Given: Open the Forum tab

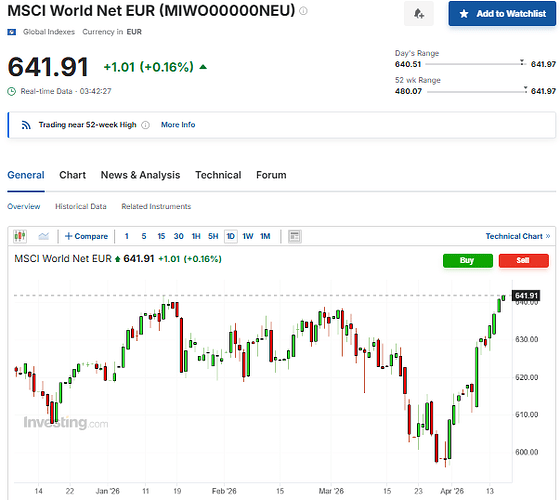Looking at the screenshot, I should click(271, 175).
